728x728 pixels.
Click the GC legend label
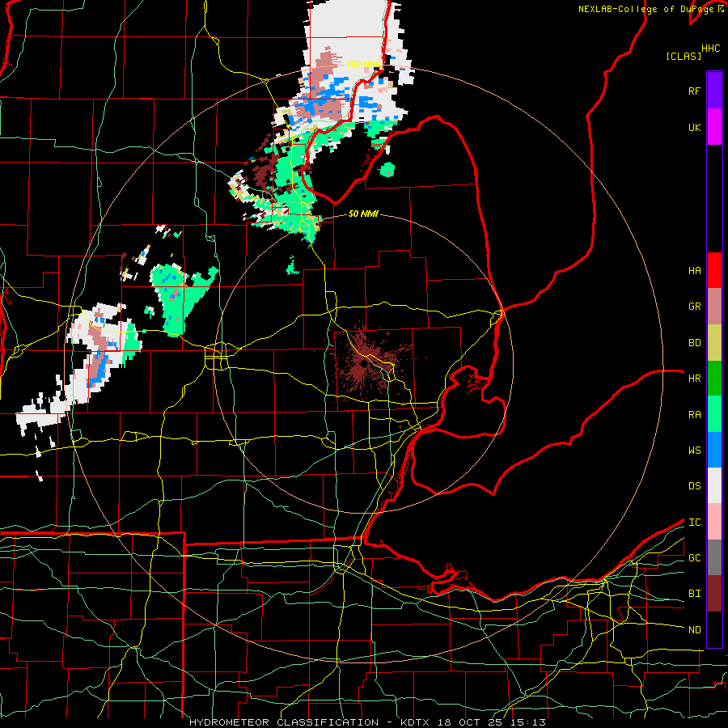tap(695, 557)
